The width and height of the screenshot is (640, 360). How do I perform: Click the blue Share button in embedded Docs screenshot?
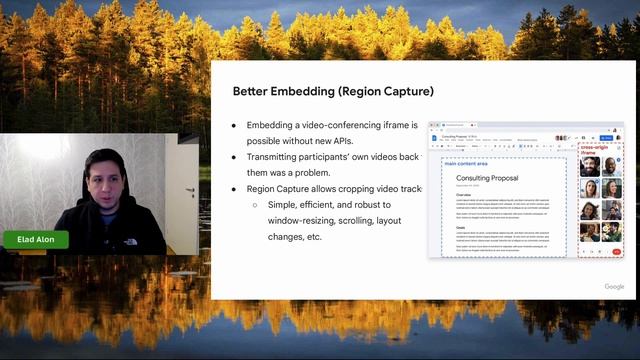click(x=607, y=138)
